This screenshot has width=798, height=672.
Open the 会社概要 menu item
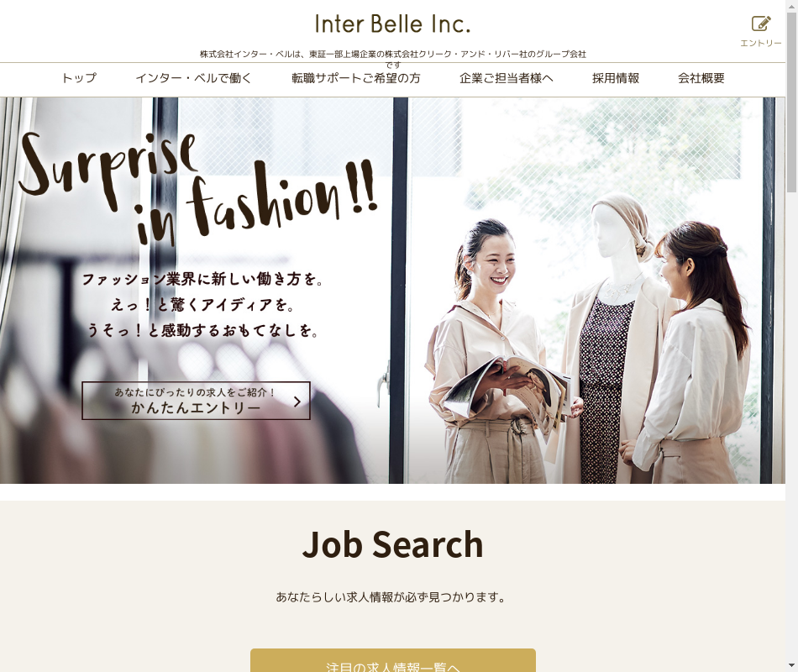point(701,78)
